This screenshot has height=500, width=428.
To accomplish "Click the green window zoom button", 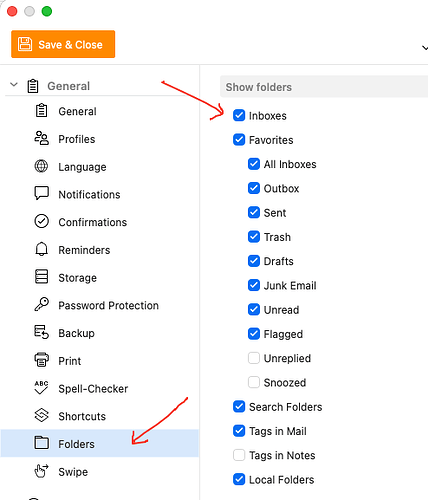I will point(47,11).
